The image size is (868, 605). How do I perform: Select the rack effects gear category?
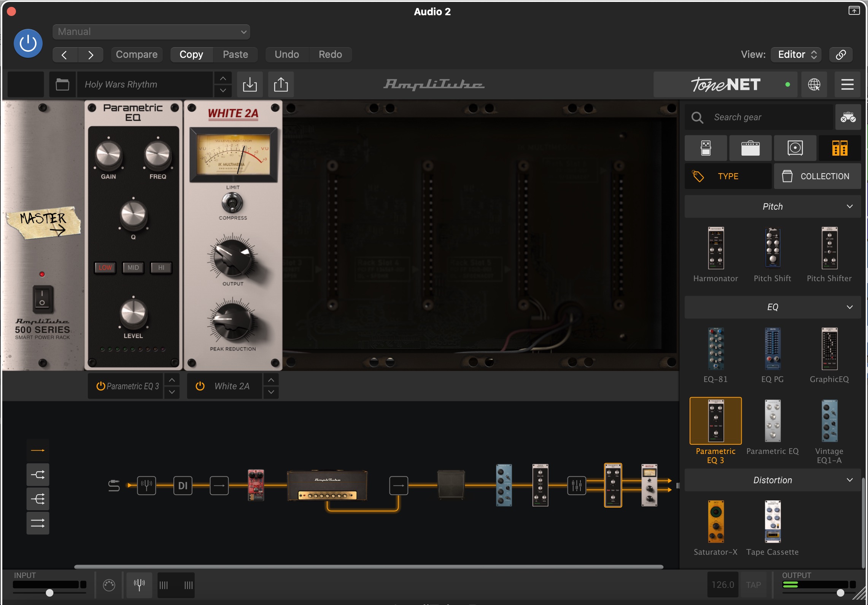click(839, 148)
